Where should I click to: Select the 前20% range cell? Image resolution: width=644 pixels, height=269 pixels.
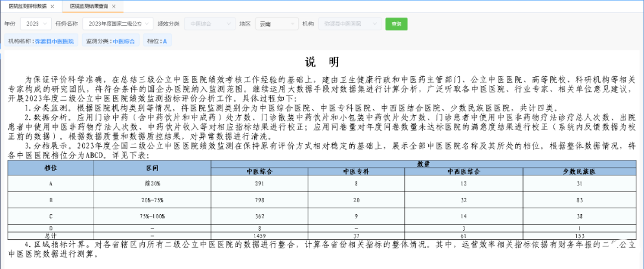click(153, 184)
